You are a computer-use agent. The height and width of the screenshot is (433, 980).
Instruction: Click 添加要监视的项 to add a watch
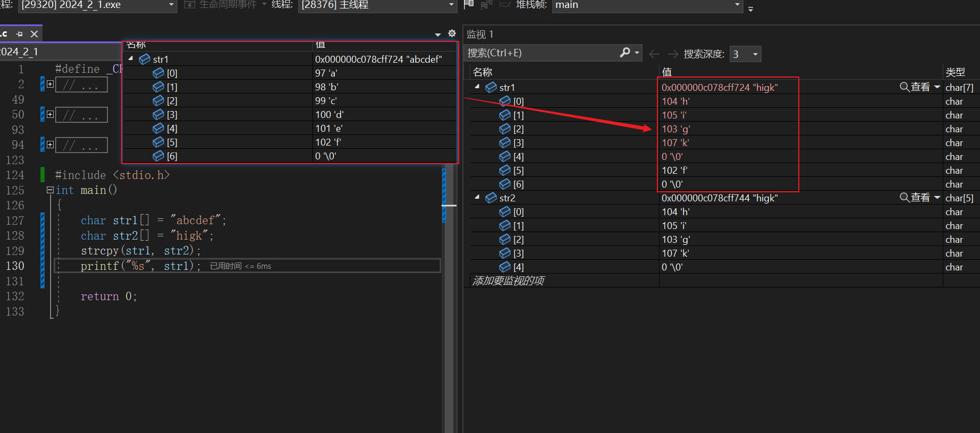pos(508,281)
